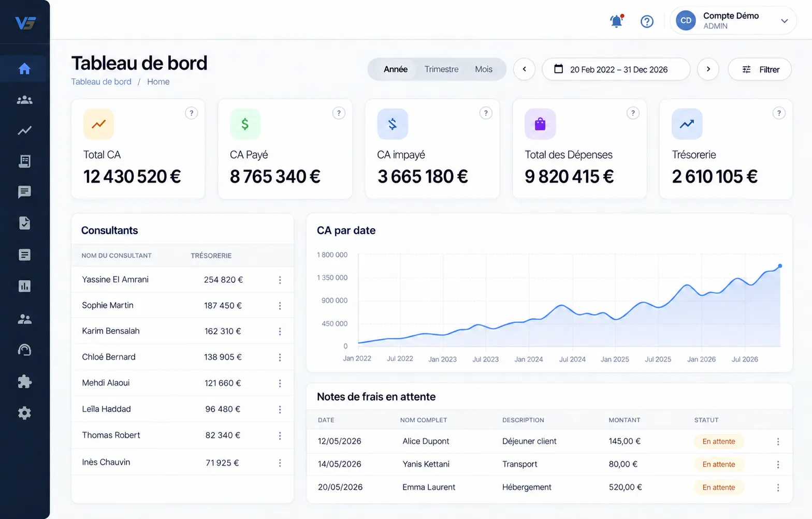Click the help icon on Trésorerie card
The width and height of the screenshot is (812, 519).
(x=779, y=113)
